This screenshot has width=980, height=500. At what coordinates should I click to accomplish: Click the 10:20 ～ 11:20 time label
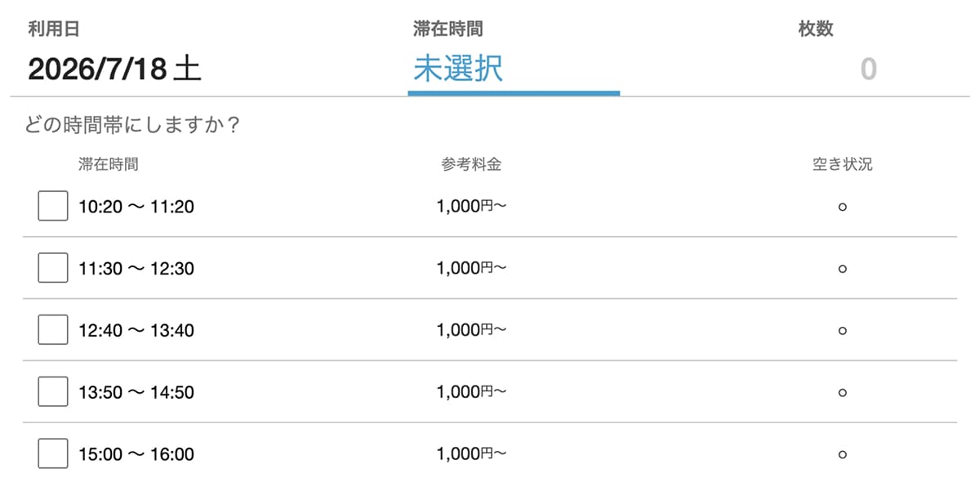tap(136, 207)
